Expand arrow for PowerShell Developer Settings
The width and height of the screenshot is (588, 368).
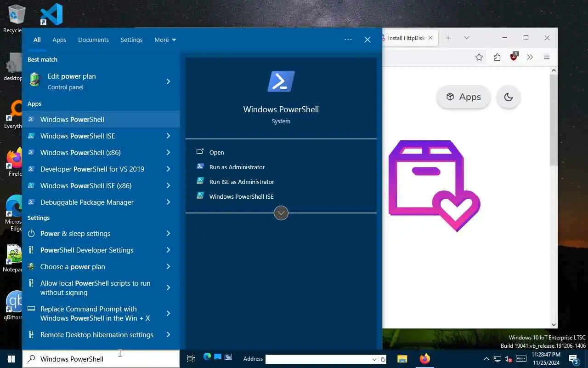tap(168, 250)
